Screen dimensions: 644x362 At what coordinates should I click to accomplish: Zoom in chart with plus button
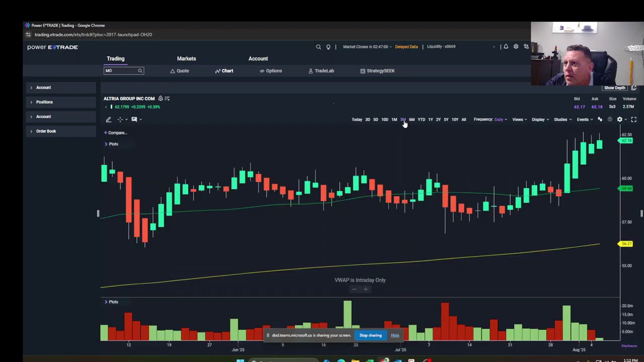[x=366, y=289]
